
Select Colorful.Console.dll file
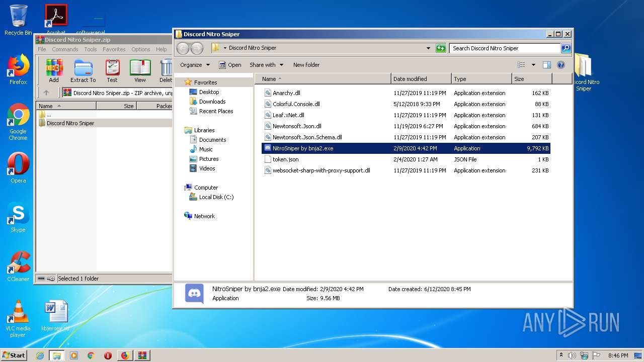click(296, 104)
